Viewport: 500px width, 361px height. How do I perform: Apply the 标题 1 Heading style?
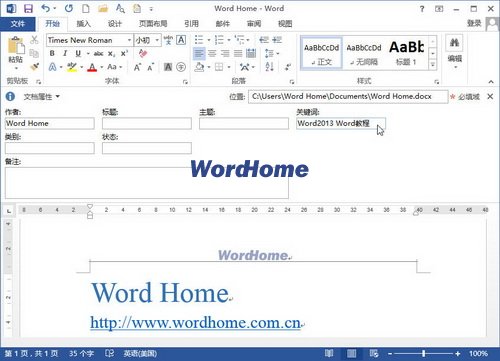point(406,54)
